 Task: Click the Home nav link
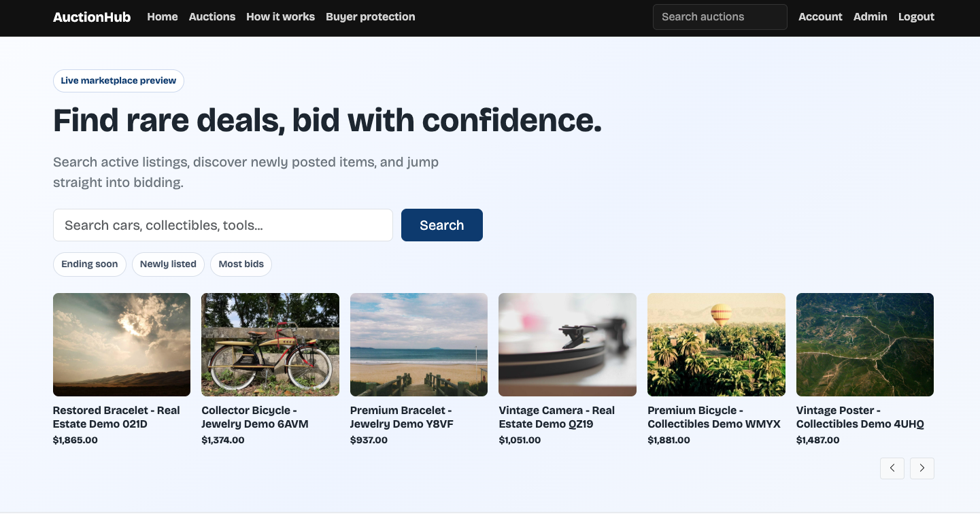[x=163, y=17]
